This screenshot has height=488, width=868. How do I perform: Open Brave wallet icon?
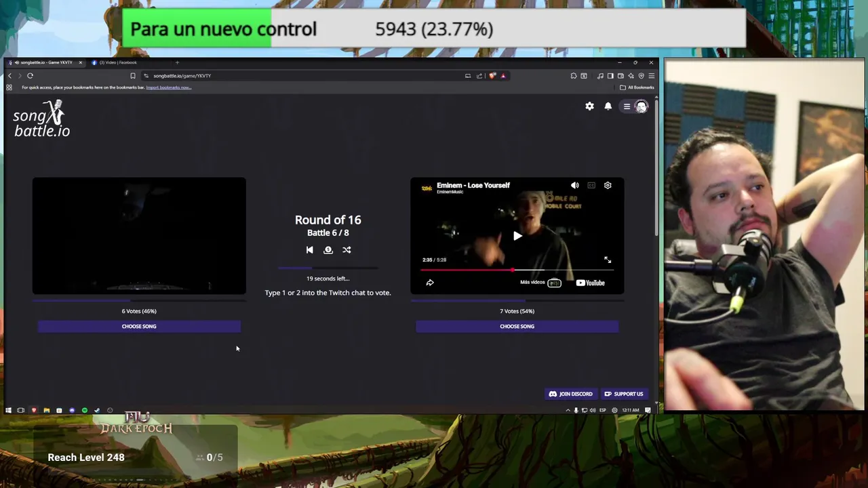click(x=620, y=76)
